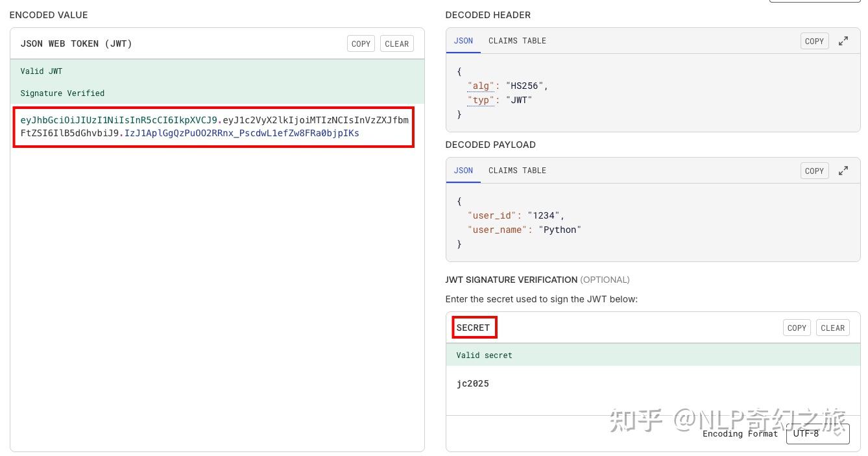Copy the decoded header JSON
This screenshot has height=456, width=868.
click(814, 41)
